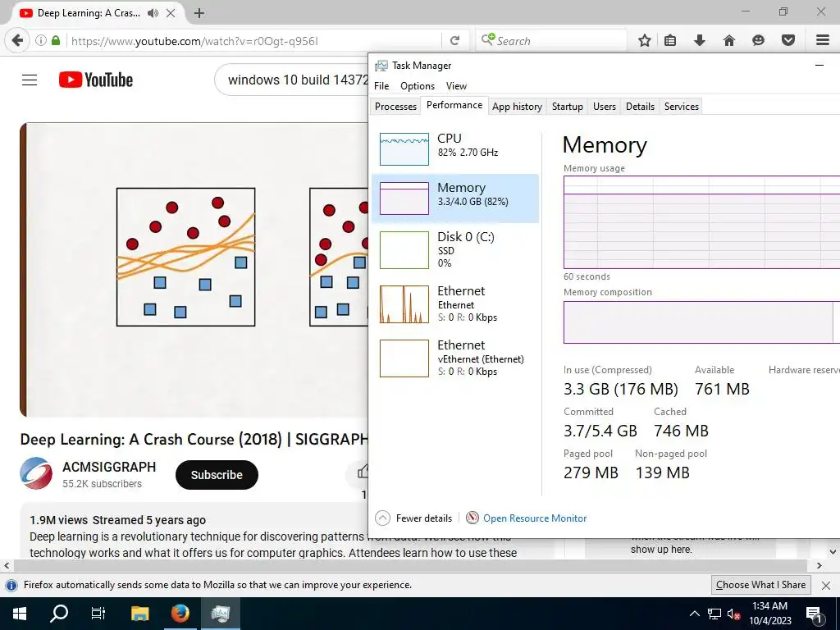Viewport: 840px width, 630px height.
Task: Open the Firefox Hello chat icon
Action: pos(758,40)
